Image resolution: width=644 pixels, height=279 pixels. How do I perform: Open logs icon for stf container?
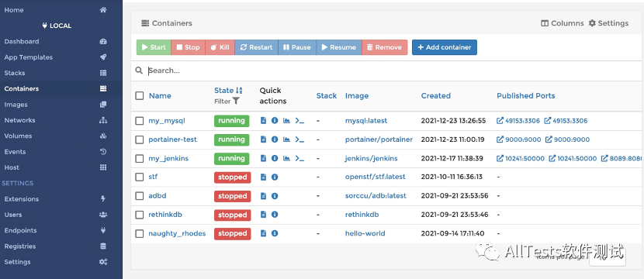pos(264,177)
